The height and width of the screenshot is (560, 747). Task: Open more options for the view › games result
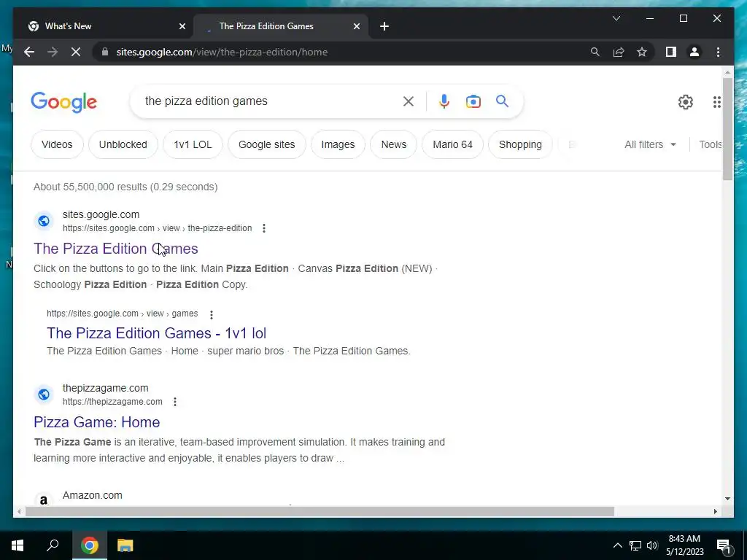click(x=212, y=314)
